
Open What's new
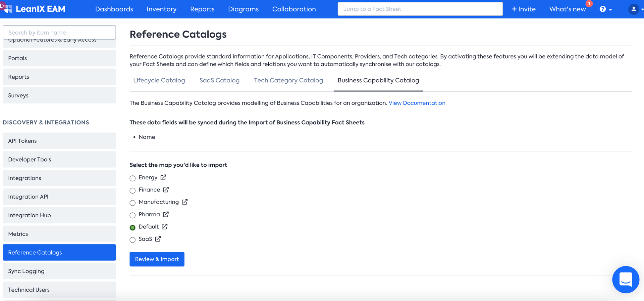click(x=568, y=9)
